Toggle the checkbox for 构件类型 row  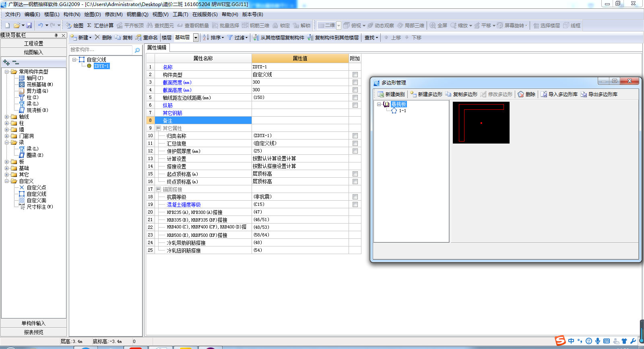[355, 74]
